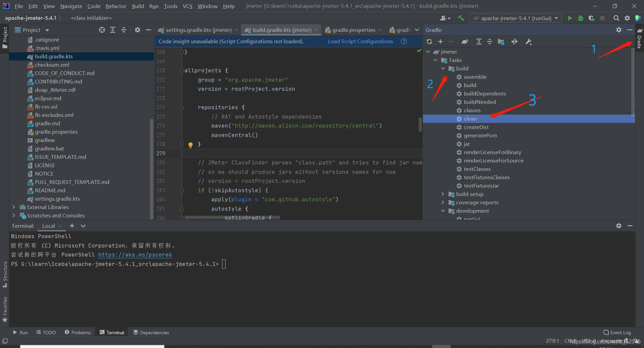Open Terminal panel settings gear

coord(619,226)
